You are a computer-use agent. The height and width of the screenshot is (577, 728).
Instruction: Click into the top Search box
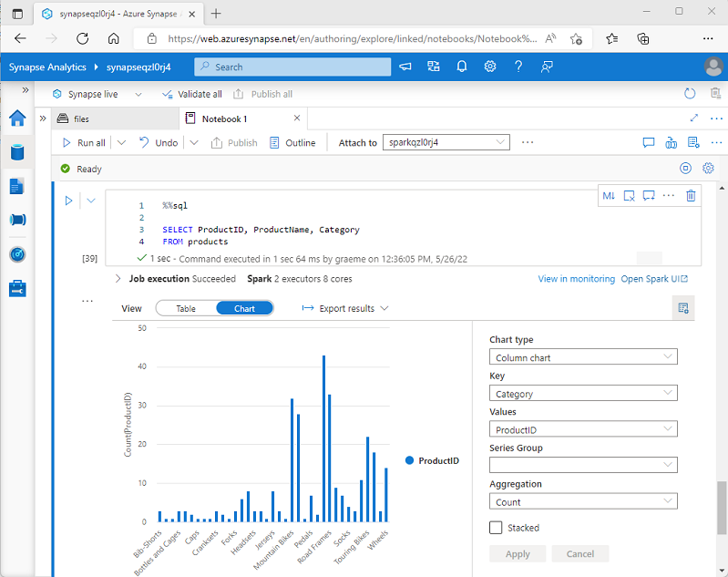pyautogui.click(x=292, y=67)
